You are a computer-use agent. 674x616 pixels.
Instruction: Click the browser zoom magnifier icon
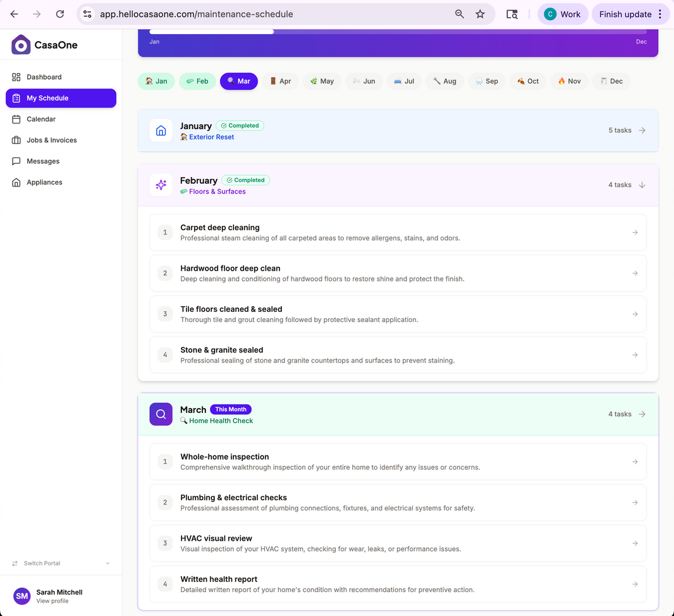[460, 14]
